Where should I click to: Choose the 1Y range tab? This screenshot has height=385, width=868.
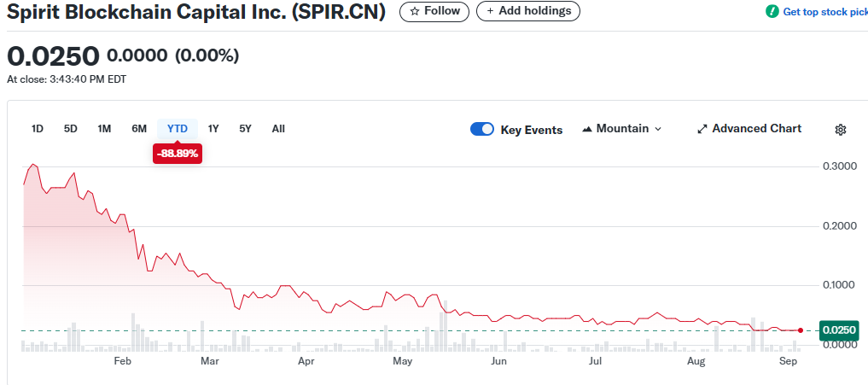(213, 129)
